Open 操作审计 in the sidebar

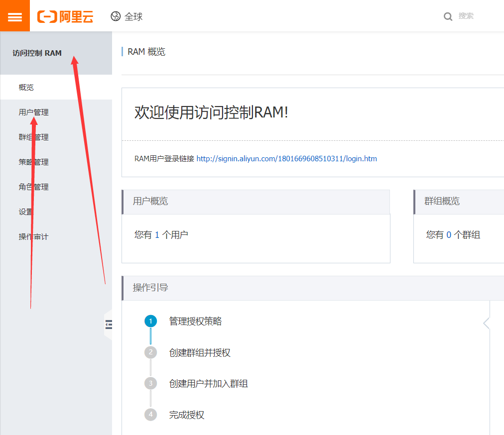pos(33,236)
